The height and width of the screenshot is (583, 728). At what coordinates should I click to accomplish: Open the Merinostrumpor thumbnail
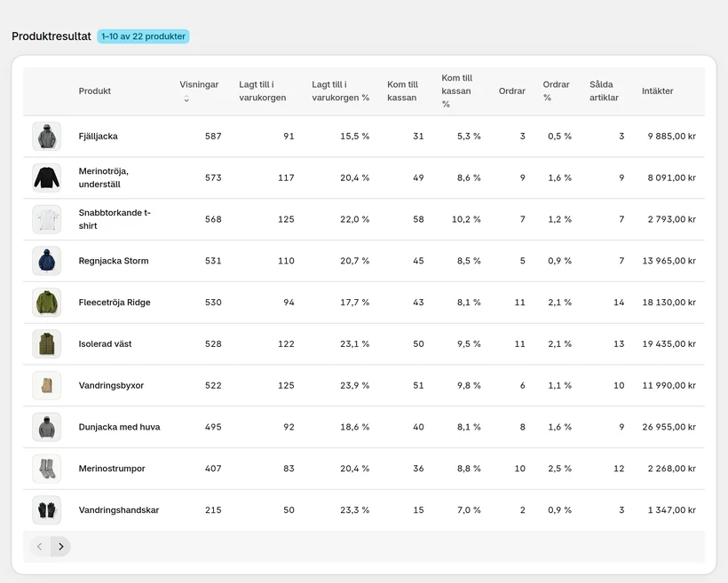(46, 469)
